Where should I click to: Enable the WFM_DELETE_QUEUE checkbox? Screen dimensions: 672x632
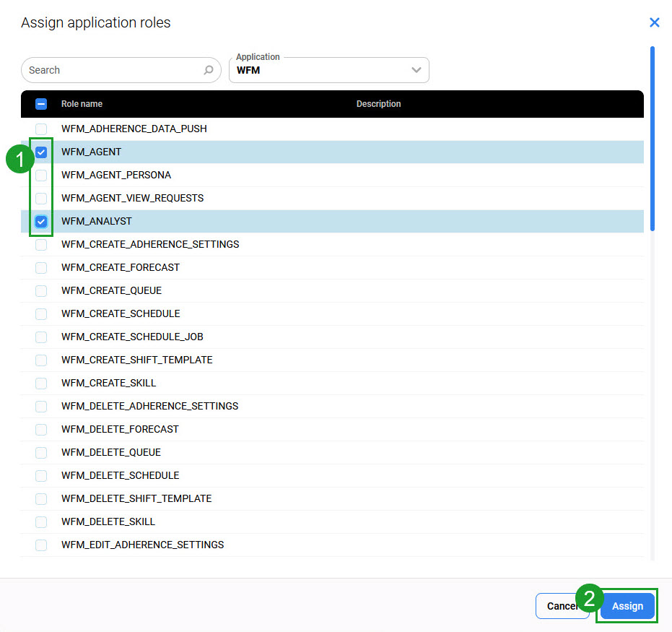[x=41, y=453]
